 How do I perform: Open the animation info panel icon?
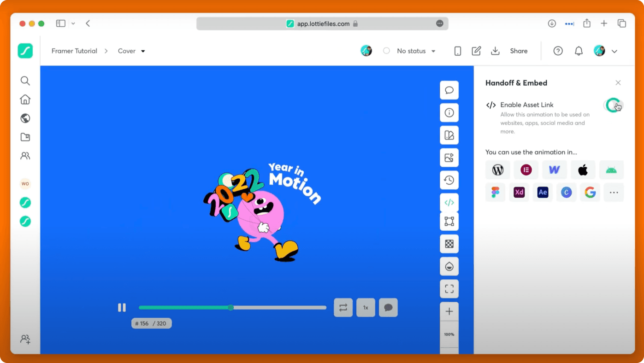click(449, 113)
